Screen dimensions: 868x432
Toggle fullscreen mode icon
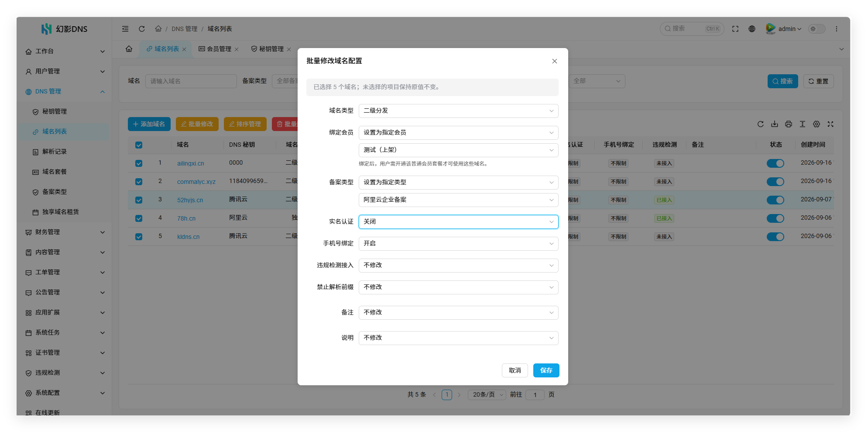(x=735, y=29)
